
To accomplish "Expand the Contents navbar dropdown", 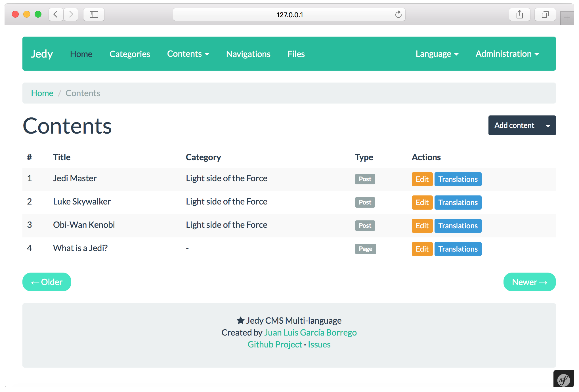I will click(x=188, y=54).
